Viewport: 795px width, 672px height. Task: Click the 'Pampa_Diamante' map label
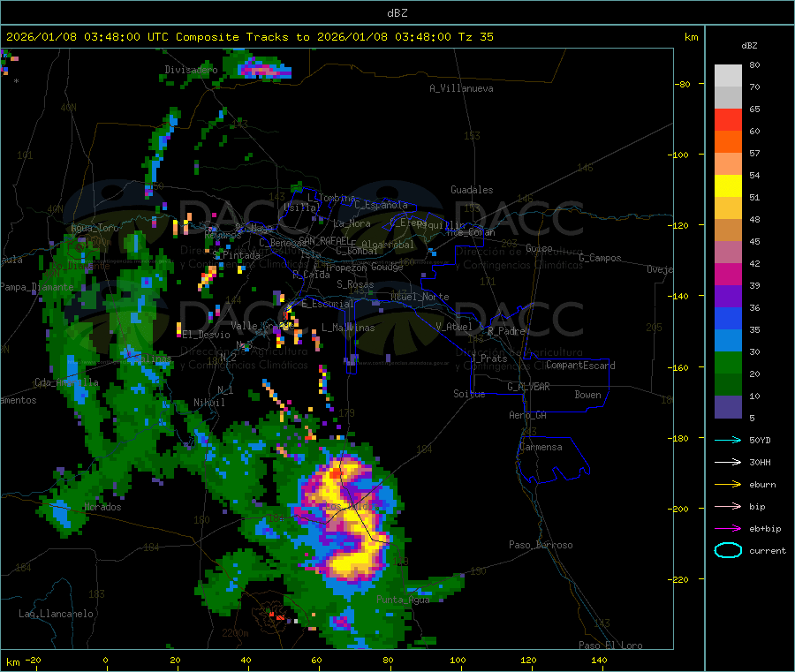coord(36,287)
